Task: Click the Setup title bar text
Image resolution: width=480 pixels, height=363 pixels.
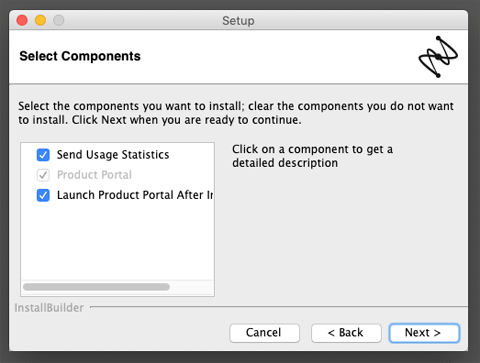Action: (238, 21)
